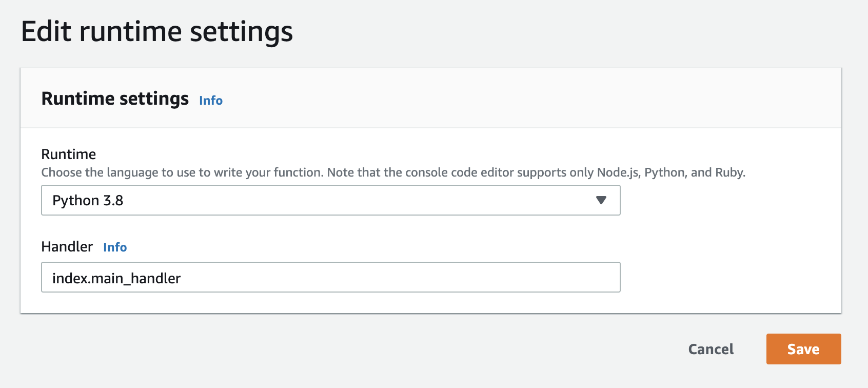Click the Handler field containing index.main_handler
Image resolution: width=868 pixels, height=388 pixels.
click(330, 277)
